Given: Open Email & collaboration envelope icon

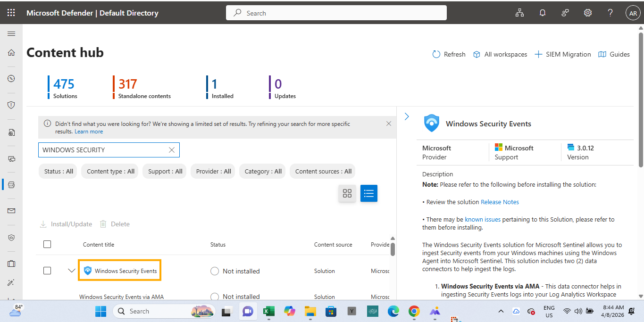Looking at the screenshot, I should [11, 211].
